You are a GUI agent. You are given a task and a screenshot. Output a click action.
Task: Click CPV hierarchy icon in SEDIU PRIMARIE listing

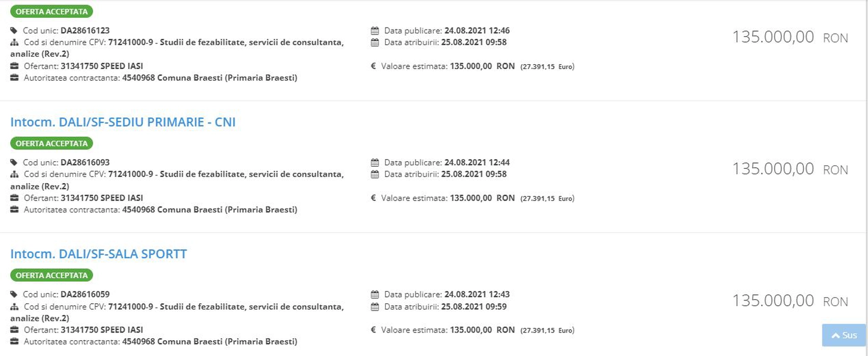click(x=14, y=174)
